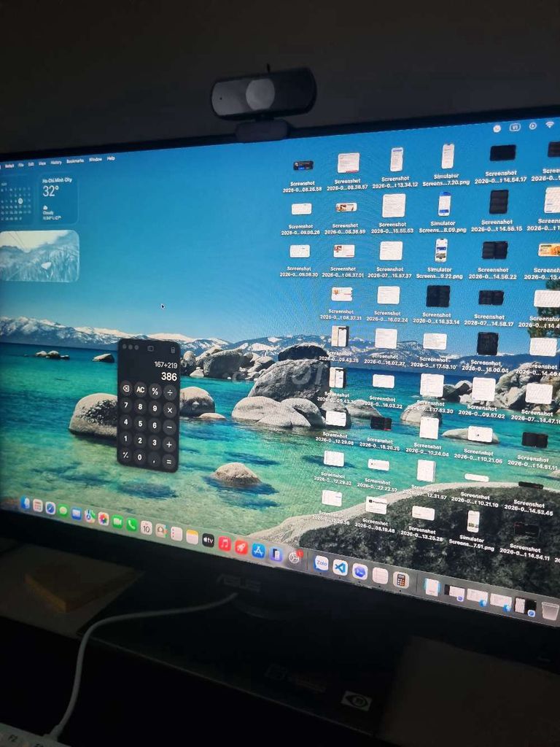
Task: Open Visual Studio Code from Dock
Action: click(340, 568)
